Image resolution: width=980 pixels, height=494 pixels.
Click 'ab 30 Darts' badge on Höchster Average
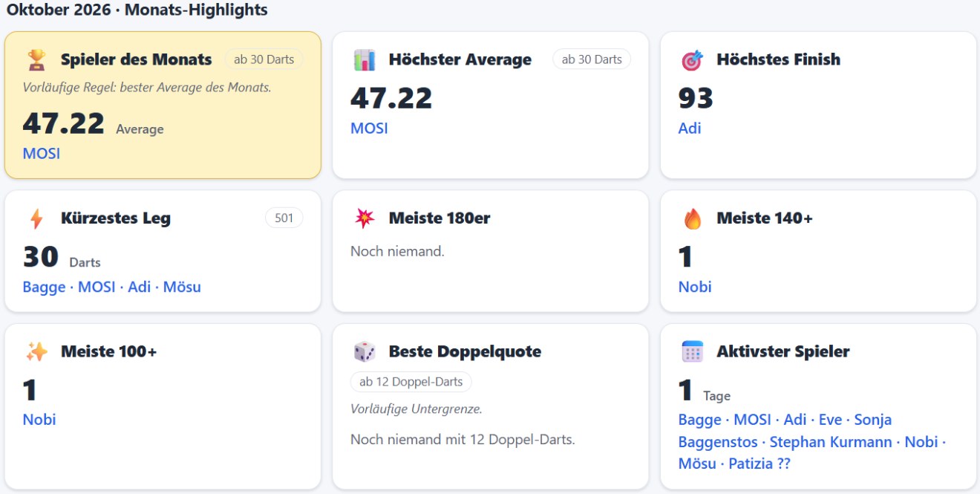(592, 59)
